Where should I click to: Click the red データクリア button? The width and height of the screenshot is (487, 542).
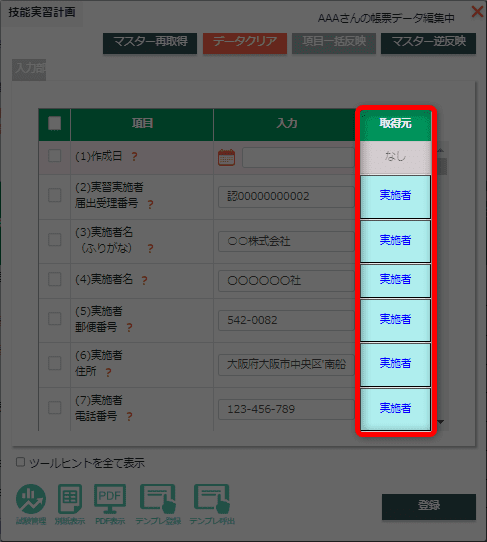pyautogui.click(x=245, y=43)
